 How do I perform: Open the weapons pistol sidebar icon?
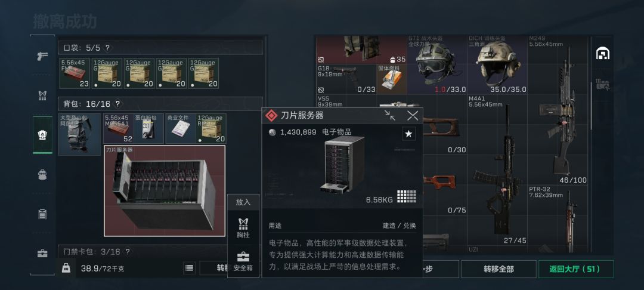42,56
